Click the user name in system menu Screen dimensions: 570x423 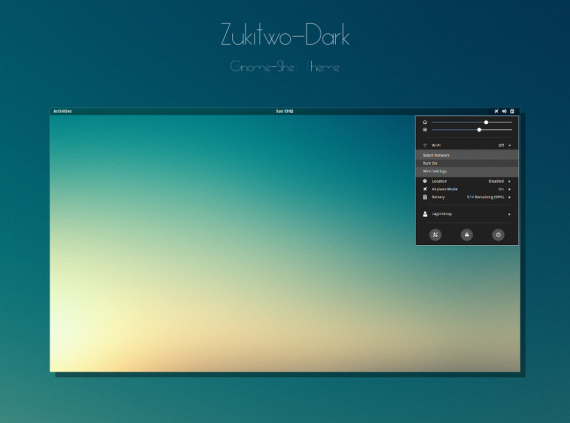[442, 214]
